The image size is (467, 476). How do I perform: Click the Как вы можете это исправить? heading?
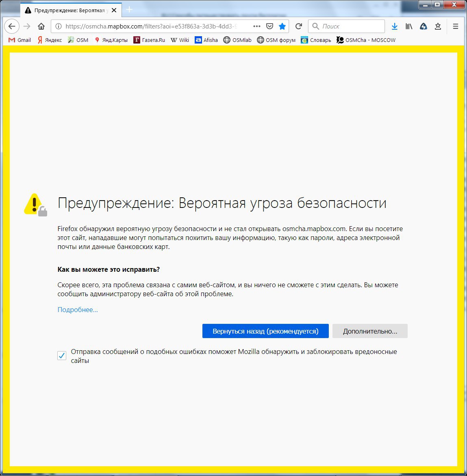[x=109, y=269]
